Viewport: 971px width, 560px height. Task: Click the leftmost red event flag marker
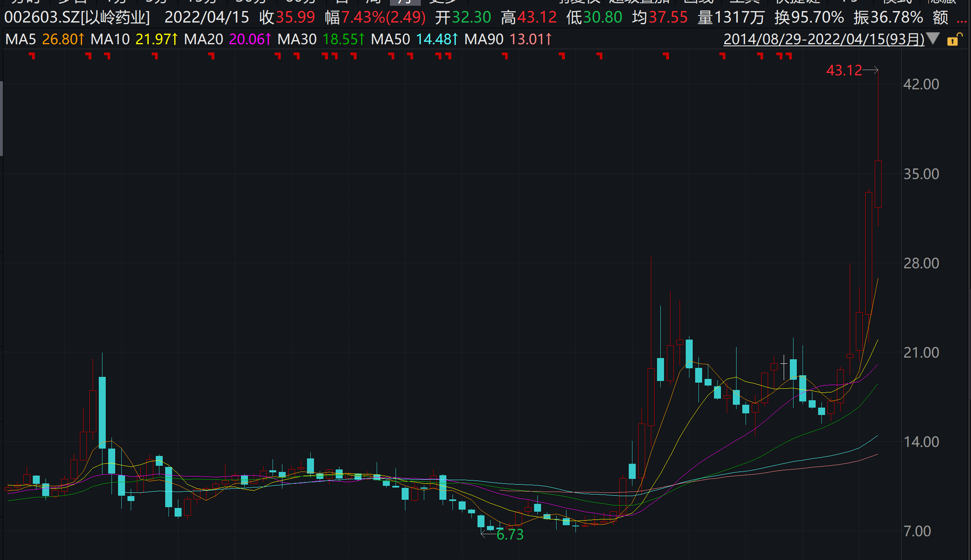click(x=32, y=56)
